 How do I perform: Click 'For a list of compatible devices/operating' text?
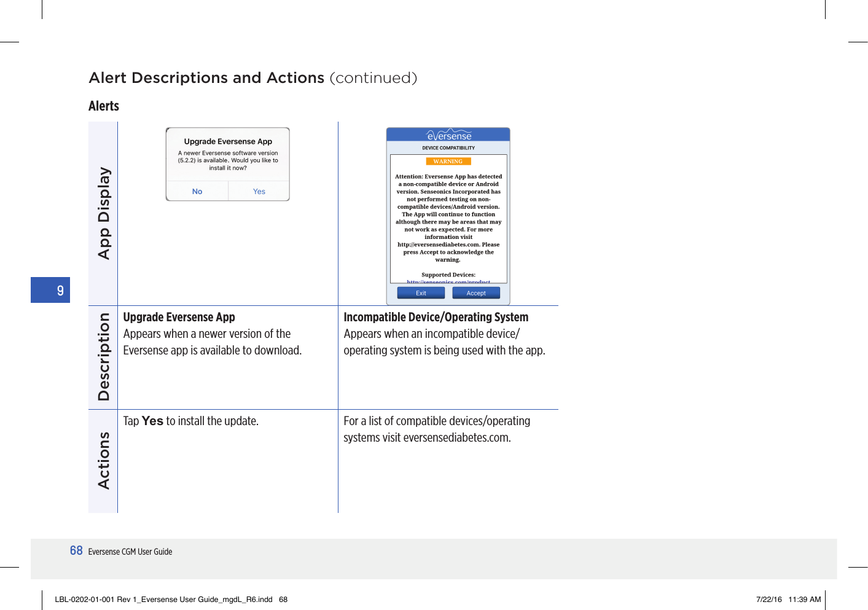437,421
